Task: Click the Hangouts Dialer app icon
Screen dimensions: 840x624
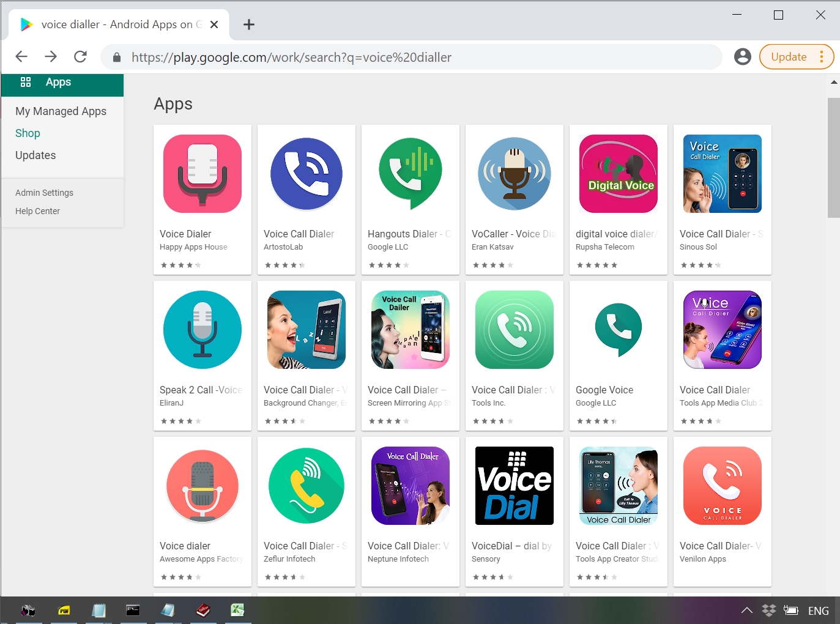Action: [x=411, y=174]
